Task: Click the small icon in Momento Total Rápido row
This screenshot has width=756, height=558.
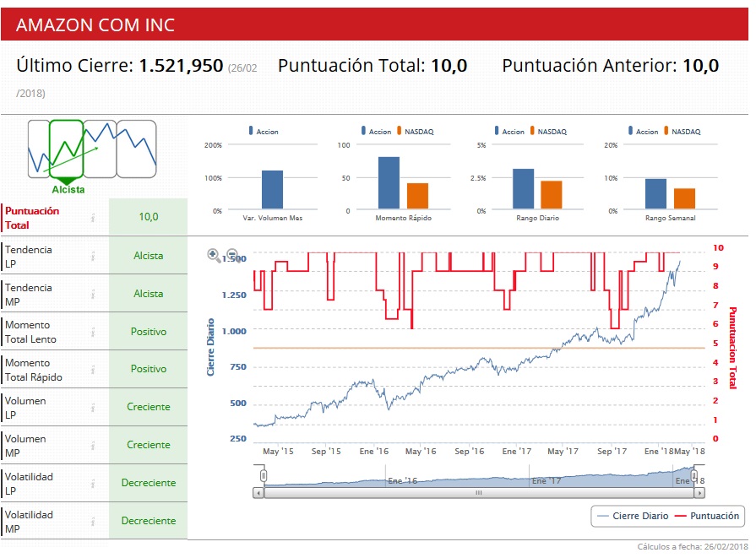Action: 93,370
